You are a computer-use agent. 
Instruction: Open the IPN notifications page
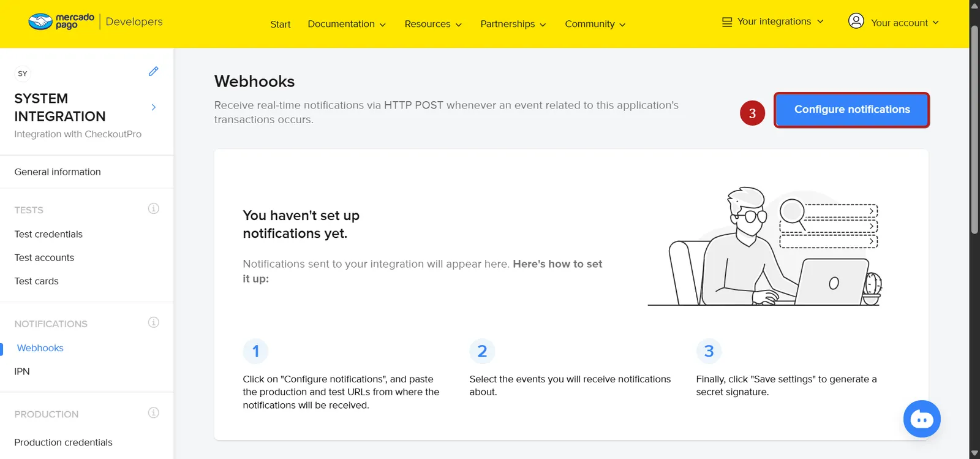click(x=22, y=371)
